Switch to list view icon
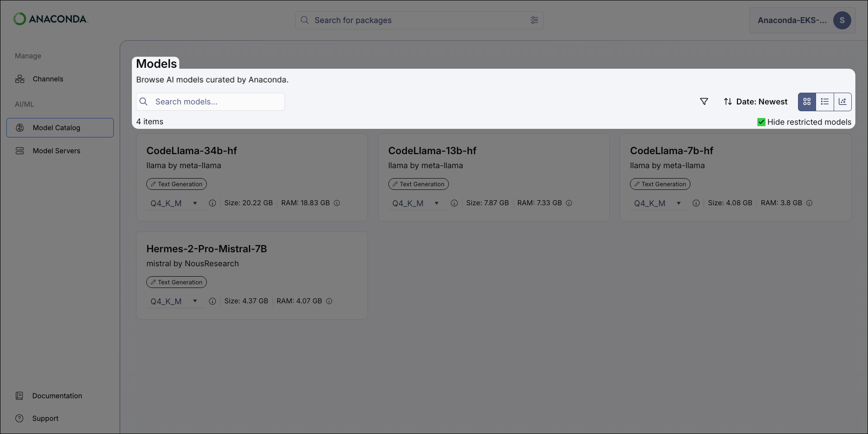This screenshot has height=434, width=868. 825,101
